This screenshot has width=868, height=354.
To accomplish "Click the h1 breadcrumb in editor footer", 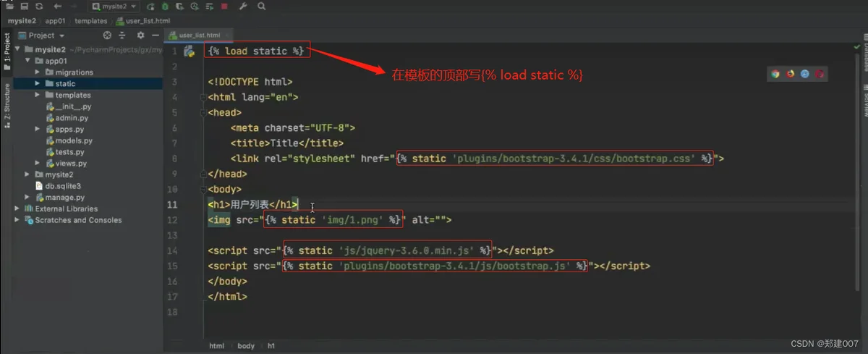I will (x=271, y=346).
